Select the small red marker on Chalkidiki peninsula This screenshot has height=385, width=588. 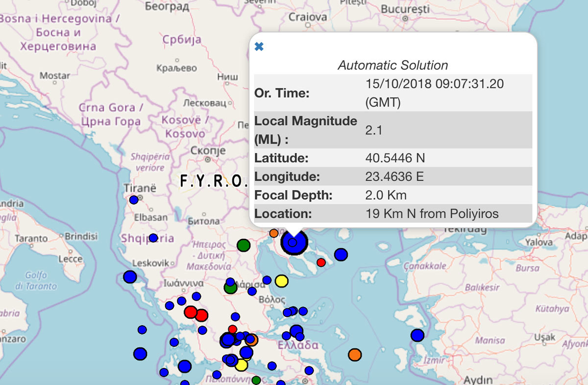(321, 262)
